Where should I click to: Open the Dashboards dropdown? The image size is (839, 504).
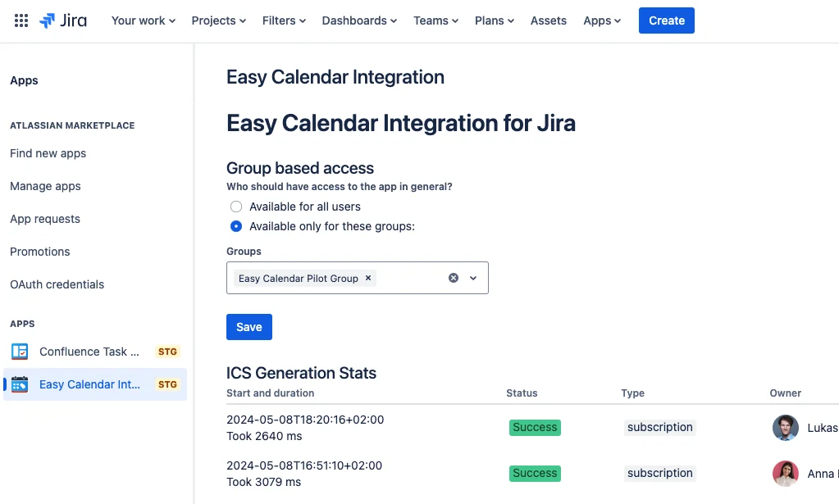(x=359, y=20)
